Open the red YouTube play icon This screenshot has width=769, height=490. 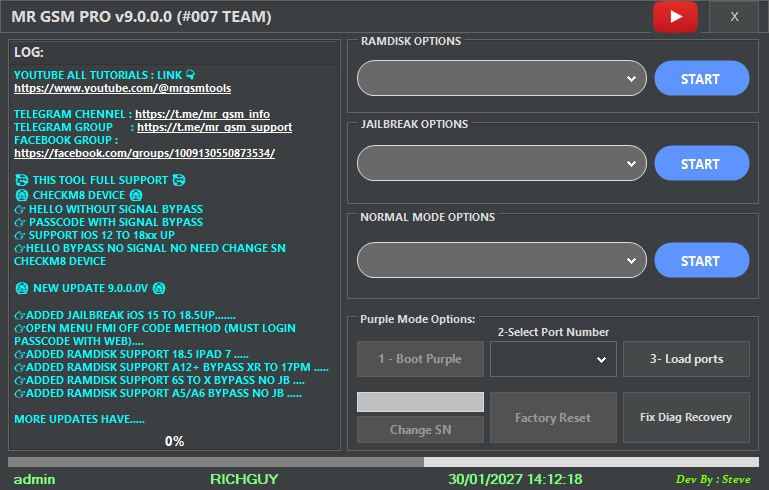click(x=675, y=17)
